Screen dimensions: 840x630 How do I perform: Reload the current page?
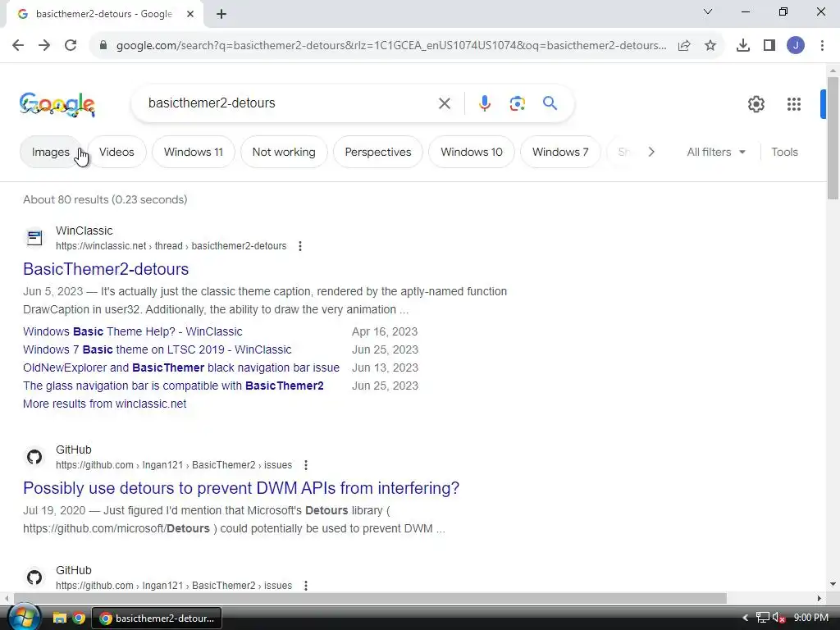(71, 45)
